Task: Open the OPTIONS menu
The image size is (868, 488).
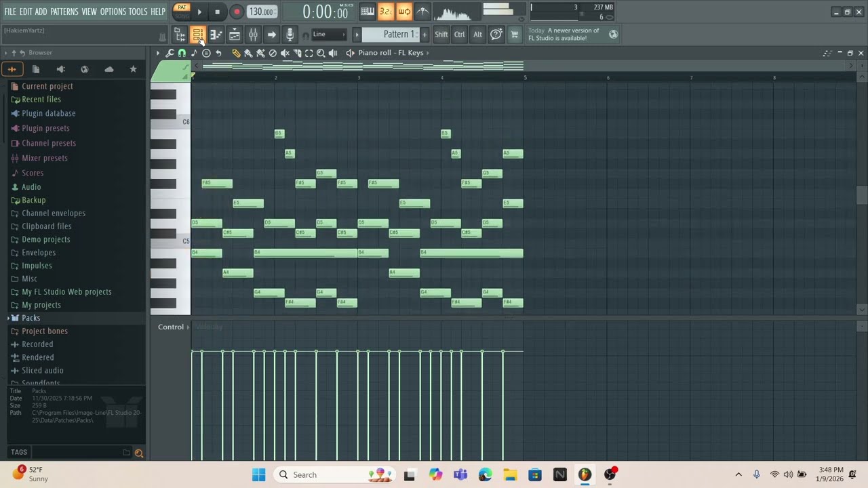Action: pos(113,12)
